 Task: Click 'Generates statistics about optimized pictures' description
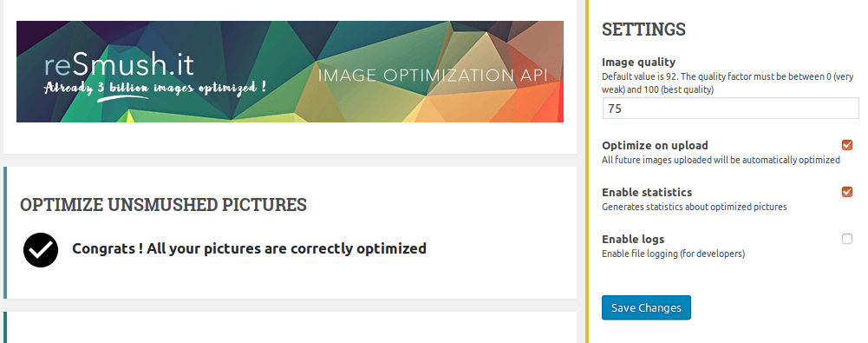pos(695,207)
